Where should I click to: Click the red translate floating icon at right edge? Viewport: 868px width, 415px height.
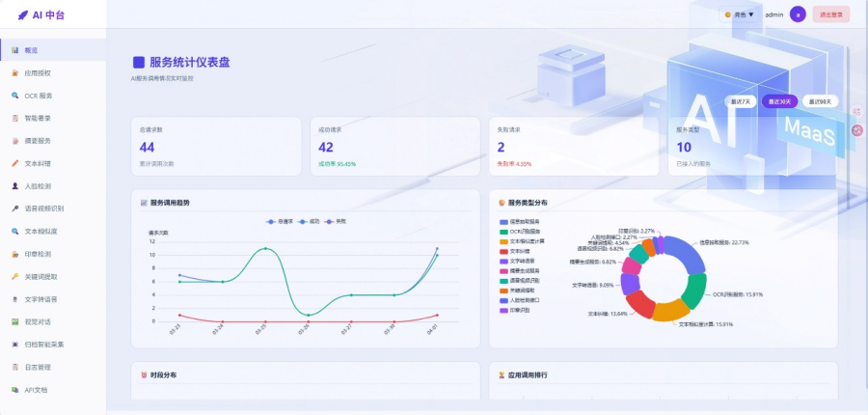pyautogui.click(x=857, y=130)
